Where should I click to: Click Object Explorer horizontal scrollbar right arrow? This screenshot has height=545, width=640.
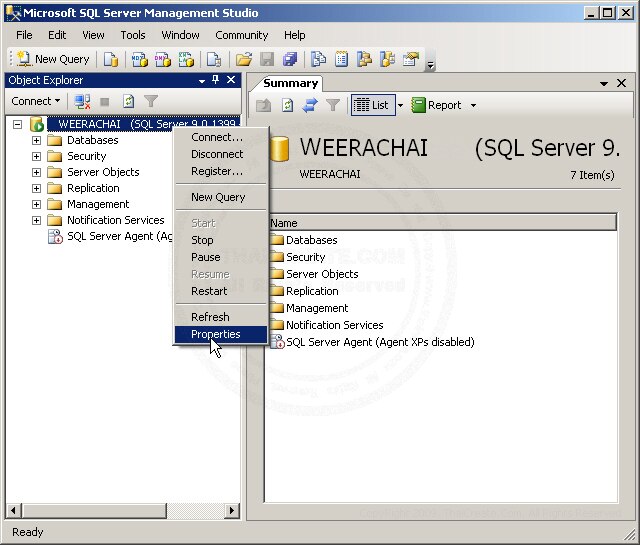tap(232, 510)
